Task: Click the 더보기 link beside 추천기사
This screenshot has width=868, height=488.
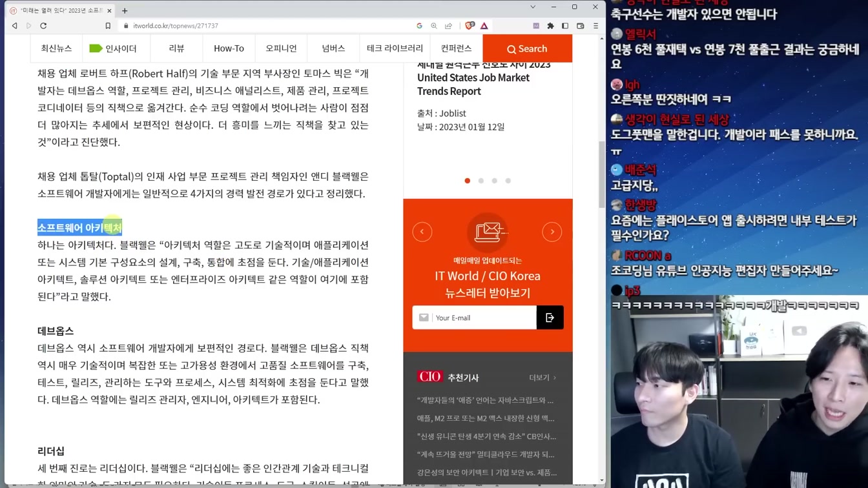Action: click(x=542, y=378)
